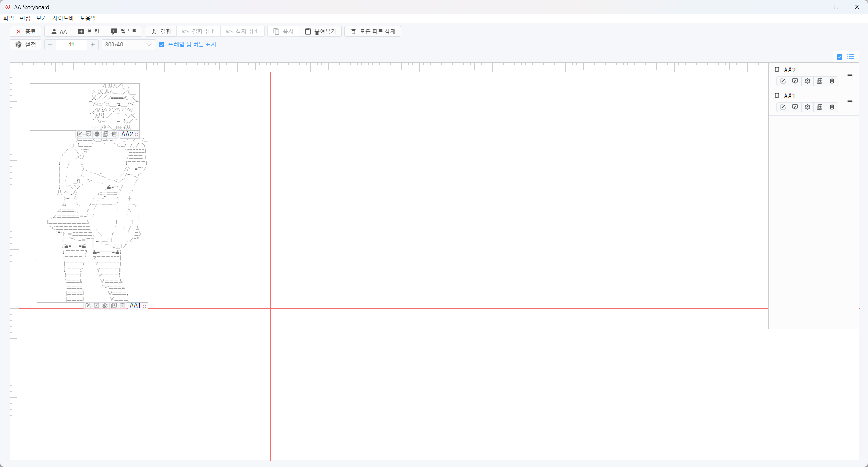Screen dimensions: 868x467
Task: Switch sidebar to the list view icon
Action: coord(851,57)
